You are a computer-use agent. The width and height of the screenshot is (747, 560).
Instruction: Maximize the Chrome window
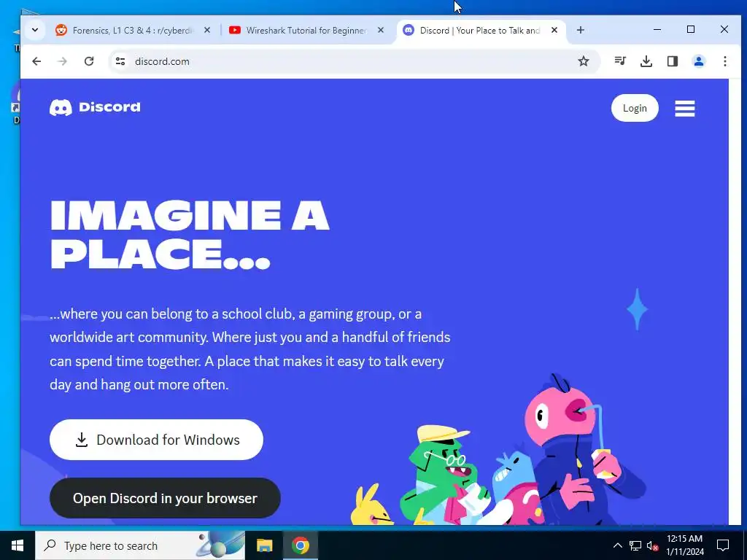pos(691,29)
